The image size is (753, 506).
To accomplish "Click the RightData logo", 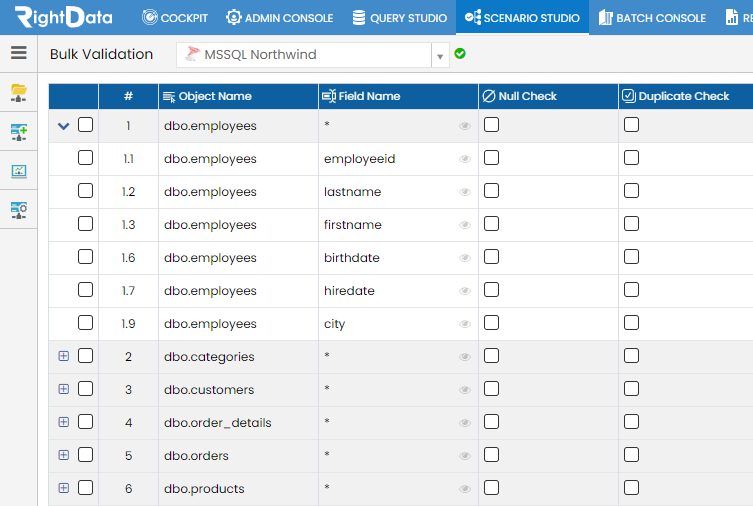I will point(63,17).
